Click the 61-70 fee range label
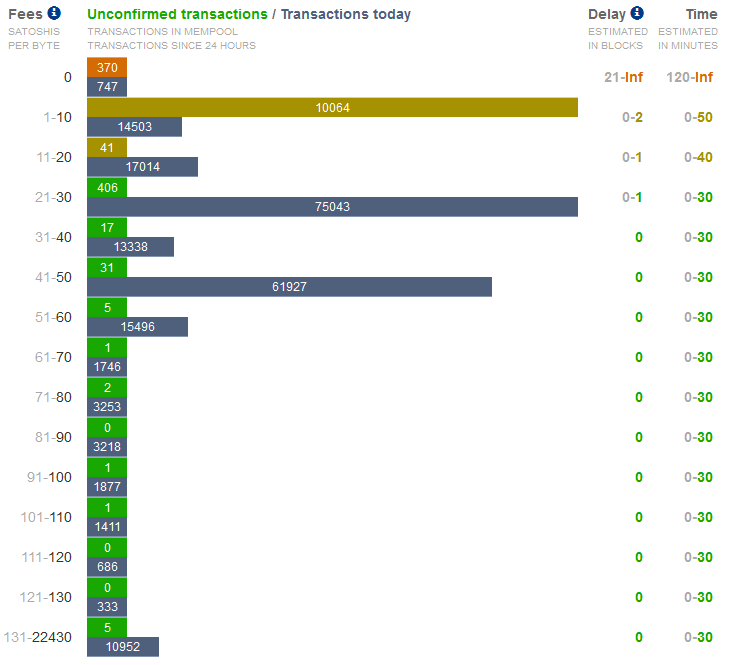Image resolution: width=737 pixels, height=665 pixels. tap(54, 357)
